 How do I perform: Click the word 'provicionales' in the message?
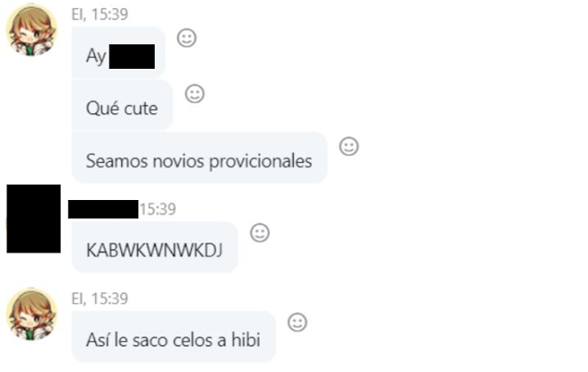point(261,162)
